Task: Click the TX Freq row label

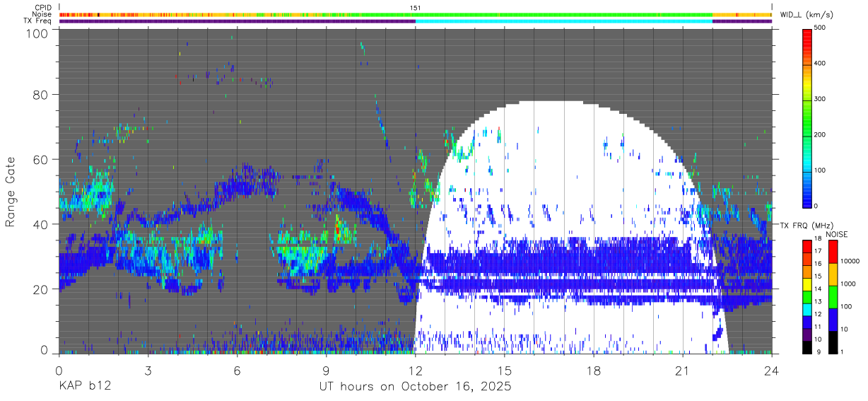Action: (x=37, y=21)
